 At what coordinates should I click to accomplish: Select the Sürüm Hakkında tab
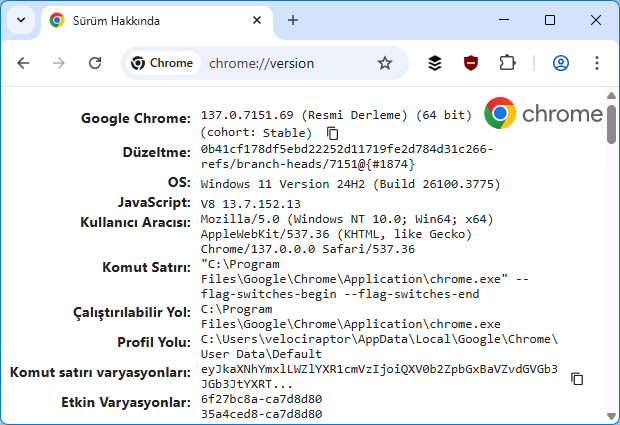pyautogui.click(x=157, y=21)
